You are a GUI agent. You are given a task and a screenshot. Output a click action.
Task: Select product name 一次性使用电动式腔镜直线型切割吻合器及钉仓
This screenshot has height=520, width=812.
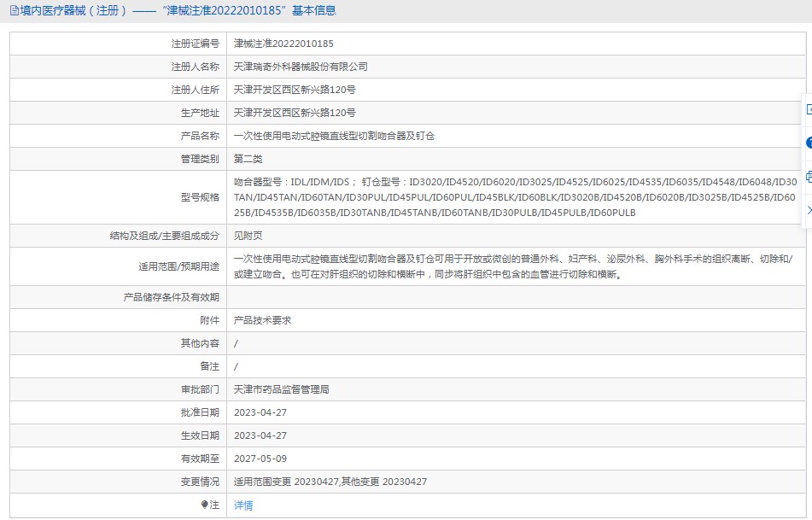[x=334, y=136]
